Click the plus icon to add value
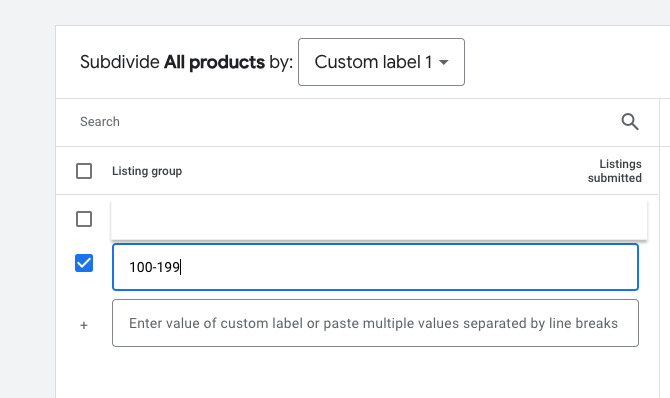This screenshot has width=670, height=398. tap(84, 325)
